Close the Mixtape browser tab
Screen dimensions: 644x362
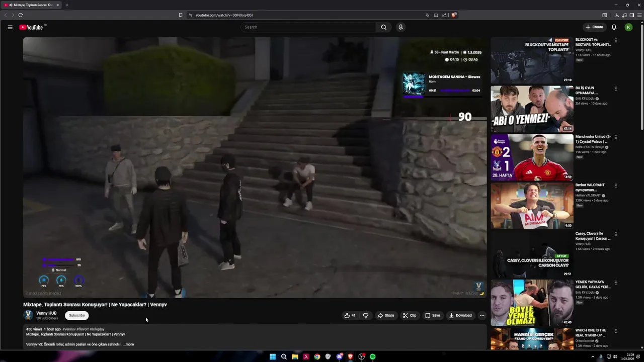coord(57,5)
